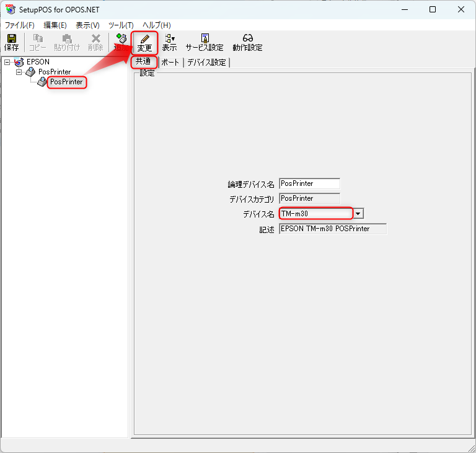476x453 pixels.
Task: Open the 表示(V) menu
Action: click(x=87, y=25)
